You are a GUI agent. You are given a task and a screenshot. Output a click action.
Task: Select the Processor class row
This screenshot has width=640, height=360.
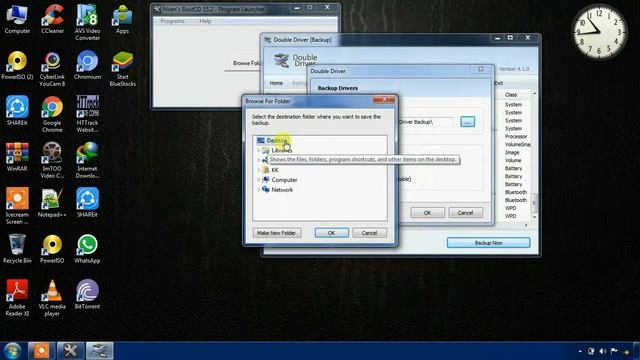tap(516, 136)
